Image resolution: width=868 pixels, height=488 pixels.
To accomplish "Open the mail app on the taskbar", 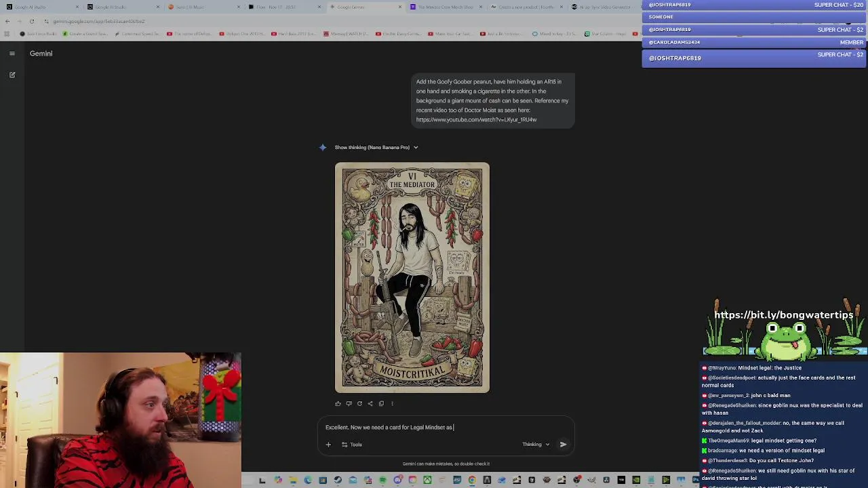I will 353,480.
